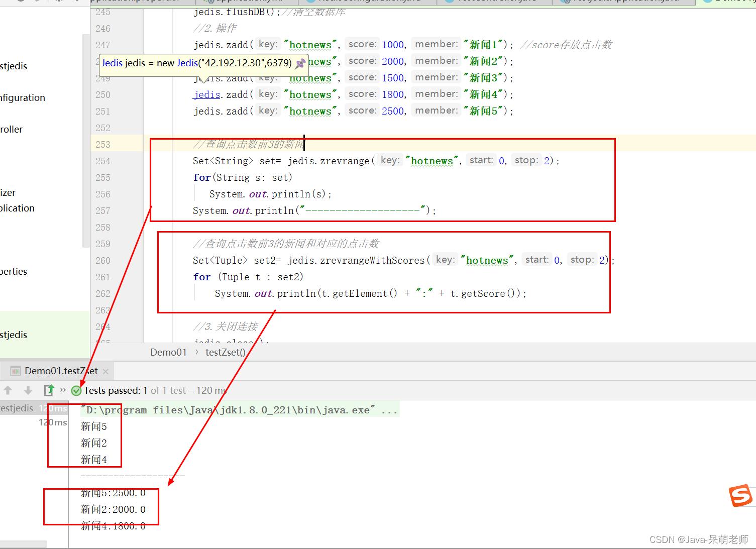
Task: Click the project panel vertical scrollbar
Action: click(x=86, y=141)
